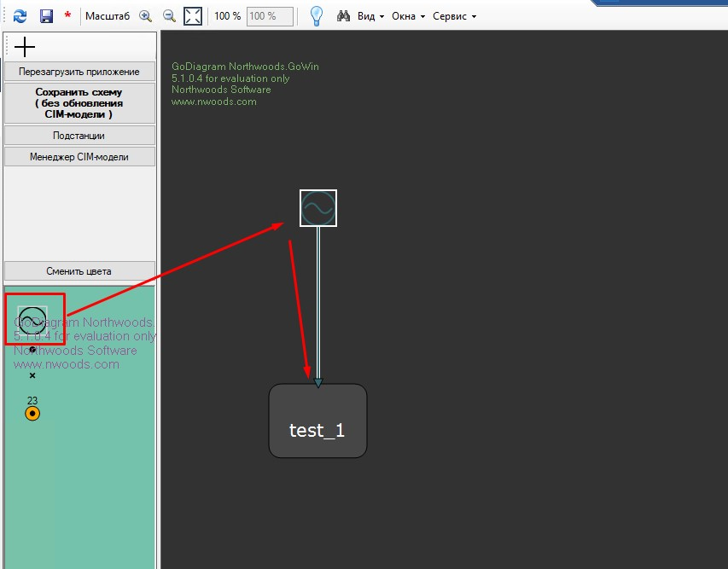Image resolution: width=728 pixels, height=569 pixels.
Task: Click the save floppy disk icon
Action: [x=46, y=16]
